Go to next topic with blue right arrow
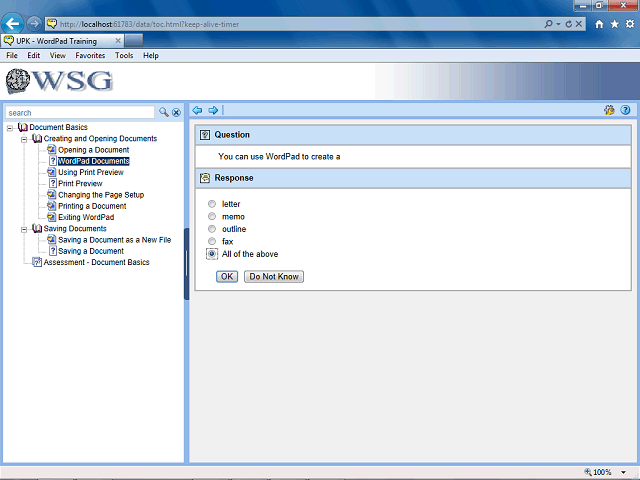 213,110
